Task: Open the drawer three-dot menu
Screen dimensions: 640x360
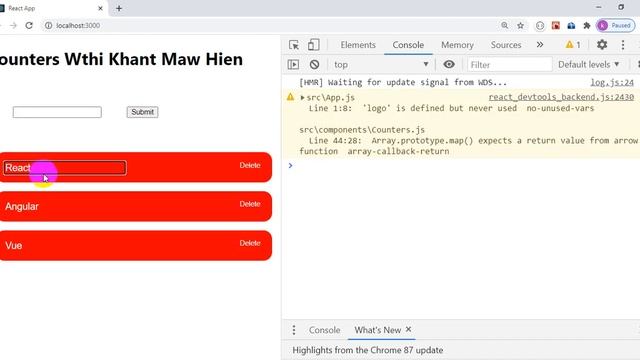Action: click(294, 330)
